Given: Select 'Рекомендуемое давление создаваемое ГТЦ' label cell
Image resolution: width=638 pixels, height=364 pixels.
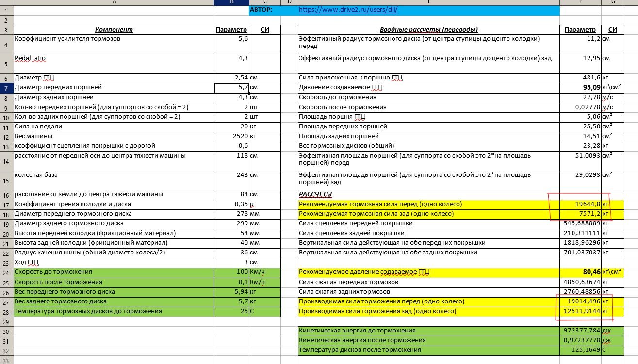Looking at the screenshot, I should pos(429,272).
